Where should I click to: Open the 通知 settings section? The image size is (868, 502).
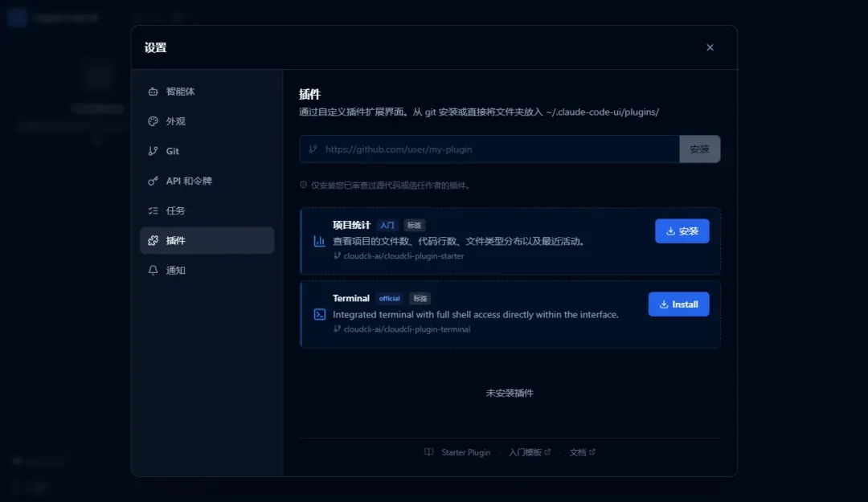point(207,270)
